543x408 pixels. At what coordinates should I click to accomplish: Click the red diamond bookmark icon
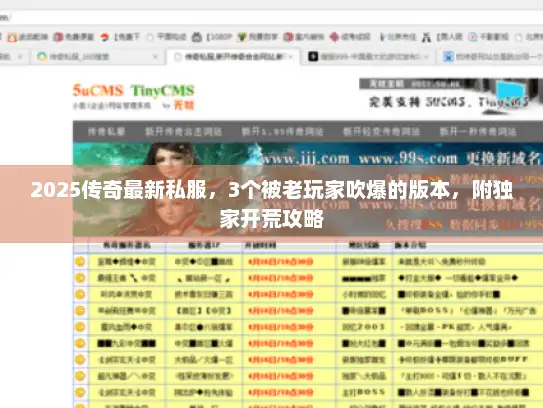334,37
